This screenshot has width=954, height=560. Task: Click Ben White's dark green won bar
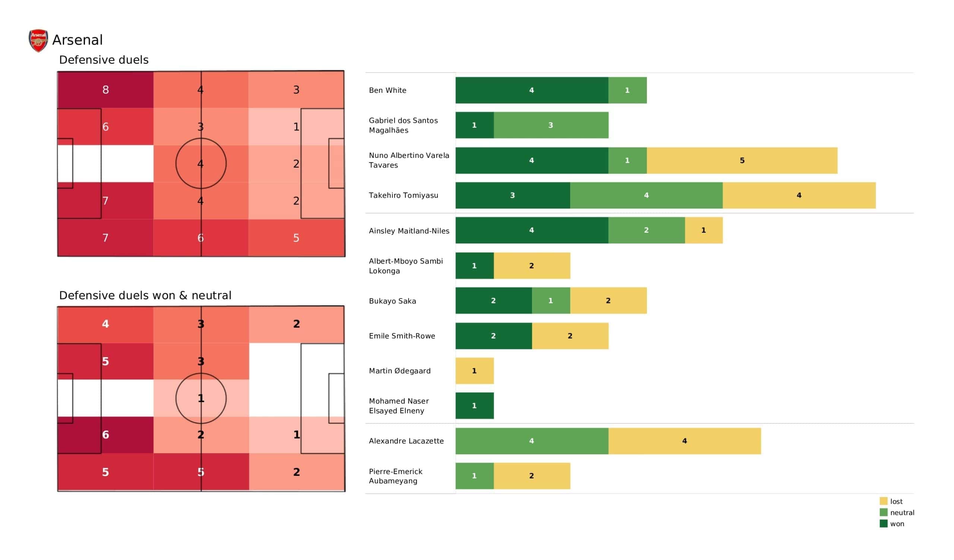pyautogui.click(x=531, y=90)
